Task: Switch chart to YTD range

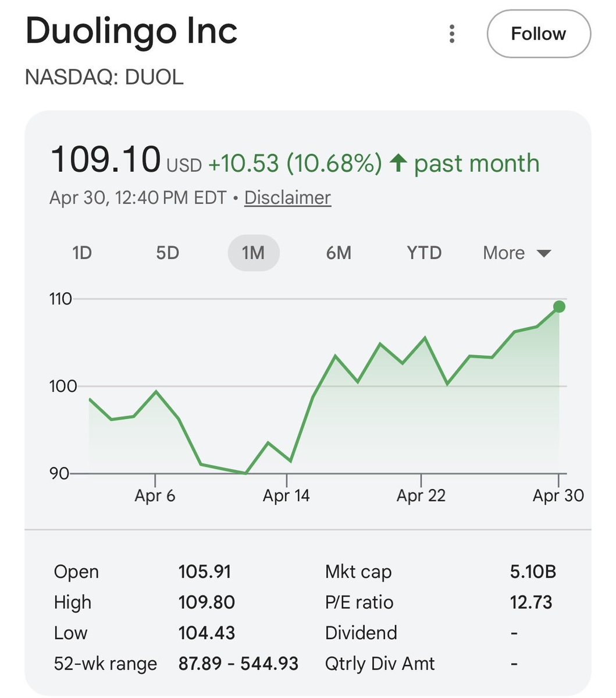Action: pos(424,253)
